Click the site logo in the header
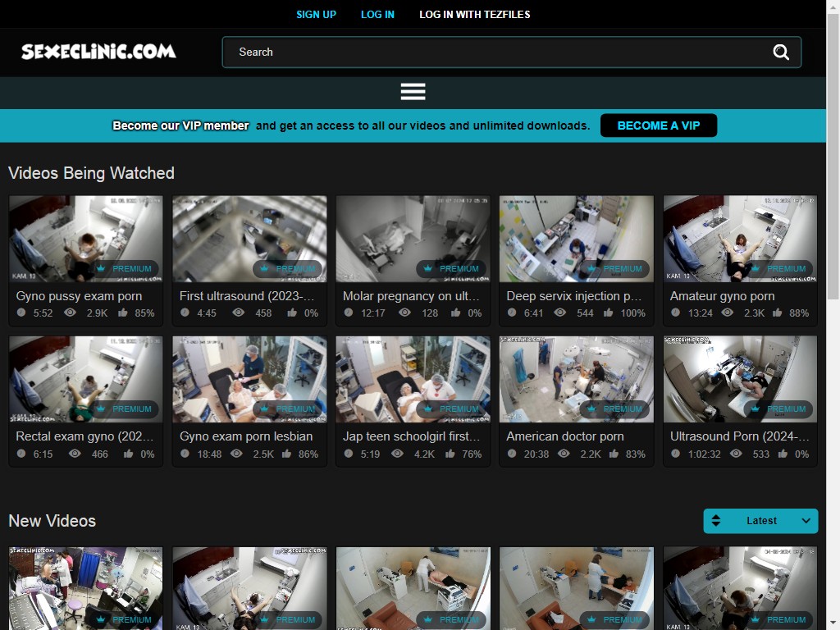This screenshot has height=630, width=840. (x=98, y=52)
